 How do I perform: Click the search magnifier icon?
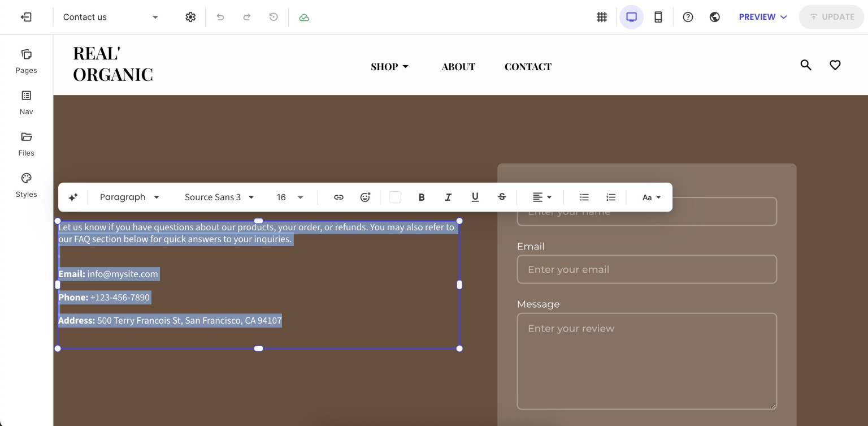click(x=806, y=65)
